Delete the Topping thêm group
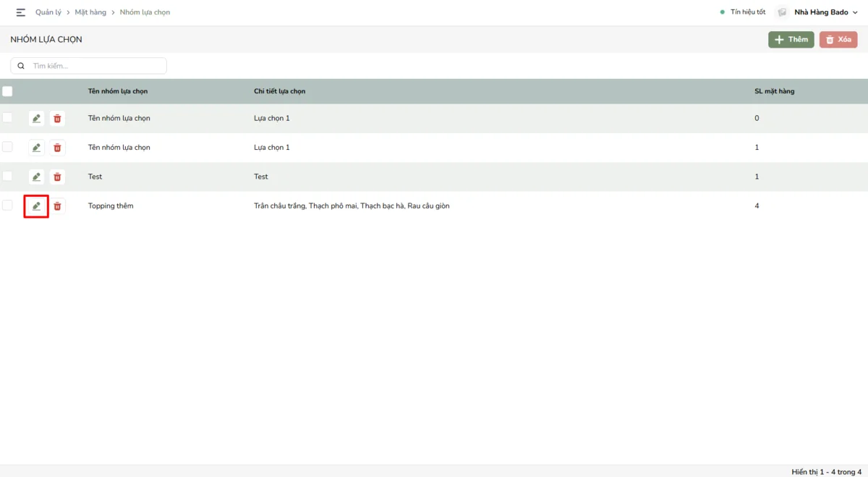Image resolution: width=868 pixels, height=477 pixels. [x=57, y=206]
